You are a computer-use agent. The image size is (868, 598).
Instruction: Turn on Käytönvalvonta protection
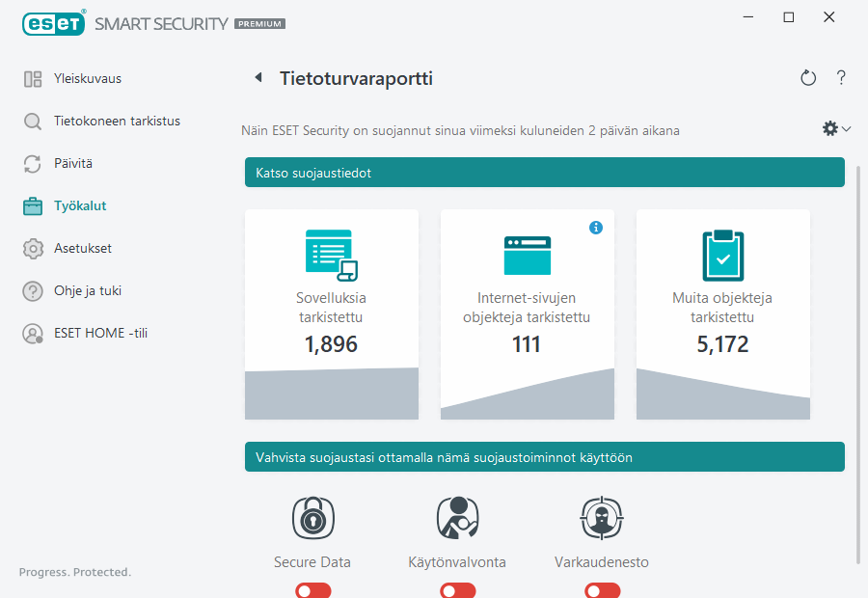coord(457,589)
